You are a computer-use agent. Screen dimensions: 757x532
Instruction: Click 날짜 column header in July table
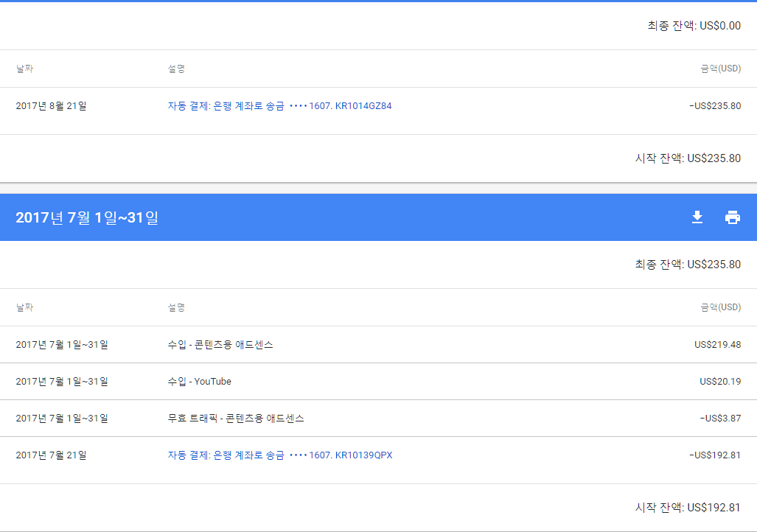coord(24,307)
